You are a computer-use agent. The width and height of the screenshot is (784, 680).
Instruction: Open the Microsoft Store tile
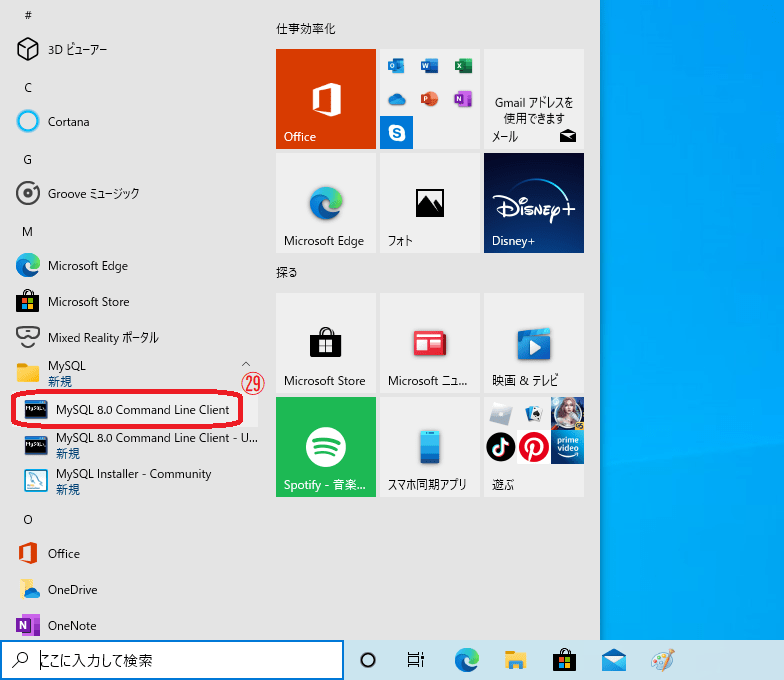326,342
